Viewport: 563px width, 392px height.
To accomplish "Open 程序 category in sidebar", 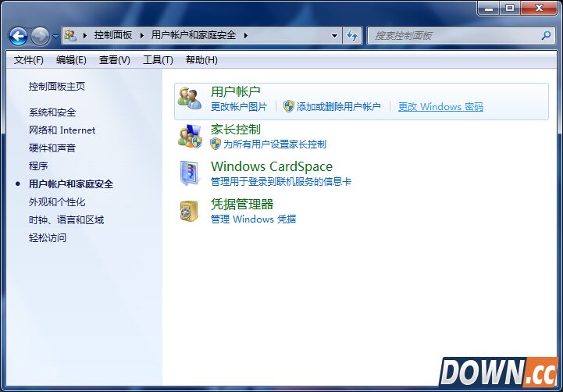I will pos(38,166).
